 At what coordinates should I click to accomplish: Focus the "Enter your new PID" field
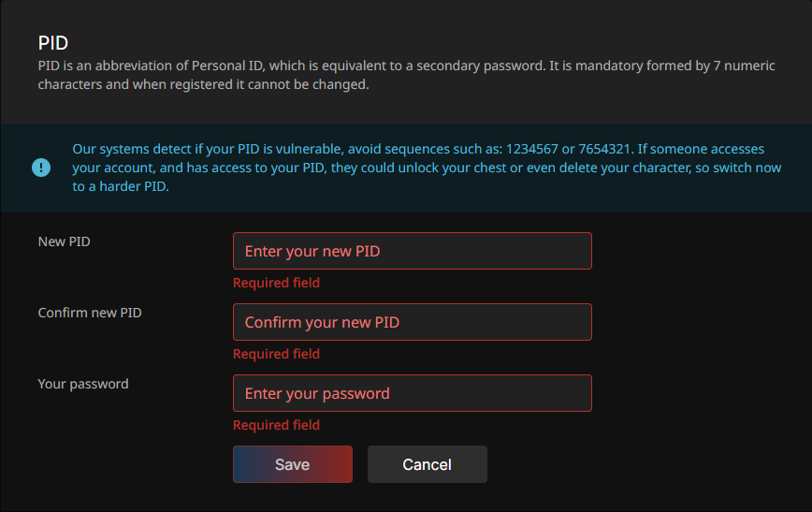click(x=412, y=251)
